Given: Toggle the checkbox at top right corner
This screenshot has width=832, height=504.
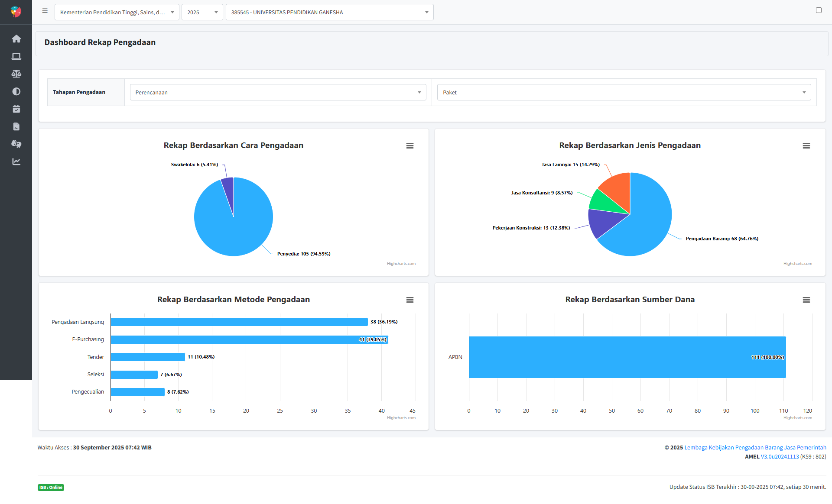Looking at the screenshot, I should (819, 10).
